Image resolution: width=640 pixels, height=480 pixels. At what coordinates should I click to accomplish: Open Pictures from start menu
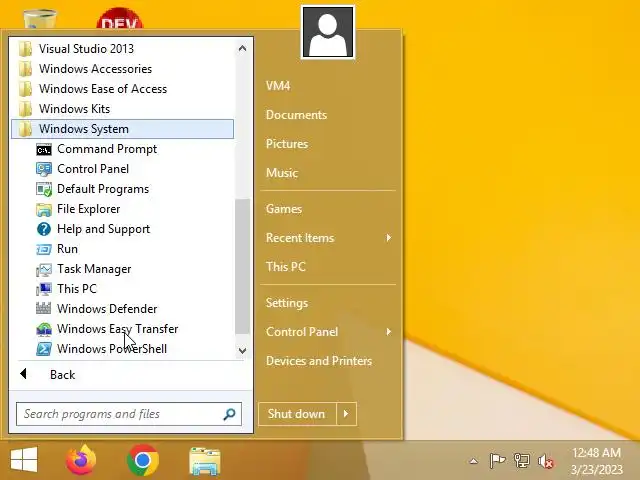(287, 144)
